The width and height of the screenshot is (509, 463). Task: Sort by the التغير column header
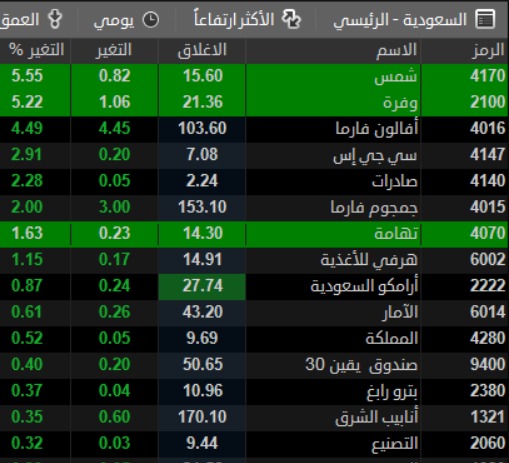[114, 51]
